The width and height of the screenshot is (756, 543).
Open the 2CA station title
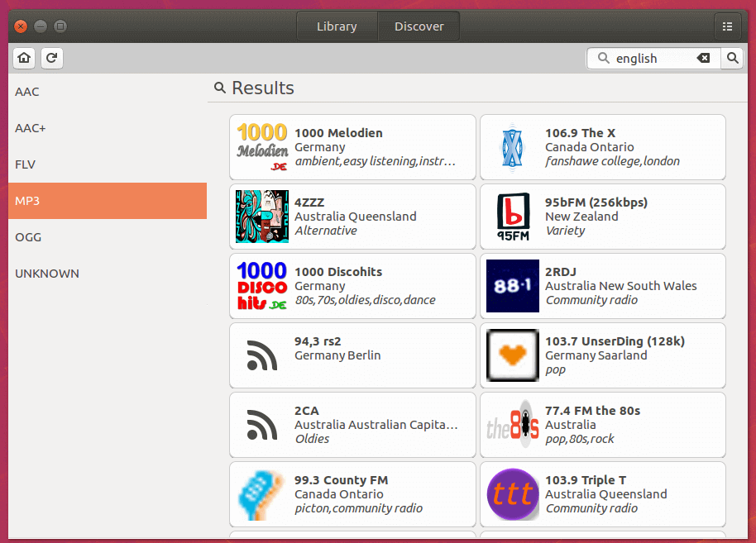(x=307, y=411)
